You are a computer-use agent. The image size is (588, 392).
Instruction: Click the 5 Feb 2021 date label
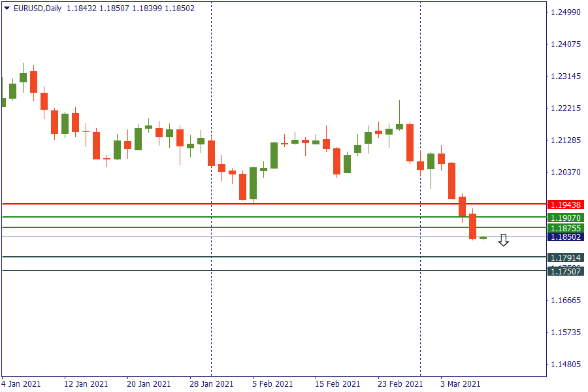click(272, 384)
